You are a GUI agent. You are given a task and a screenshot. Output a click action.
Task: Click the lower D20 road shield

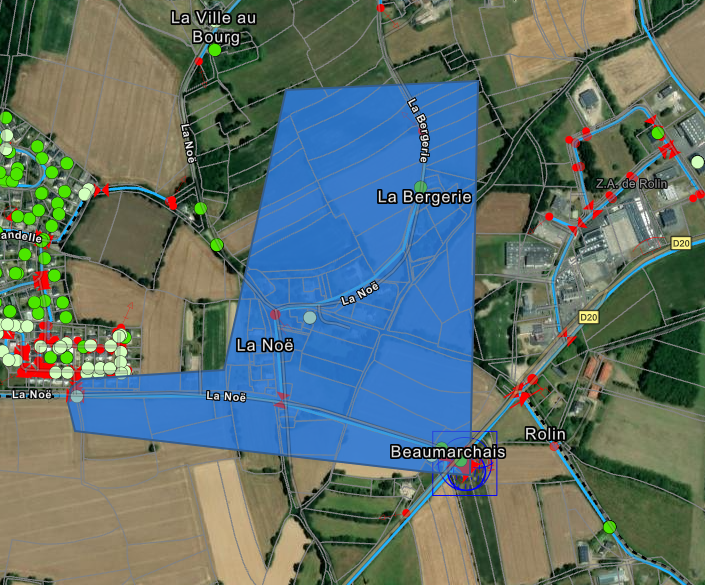pos(588,317)
